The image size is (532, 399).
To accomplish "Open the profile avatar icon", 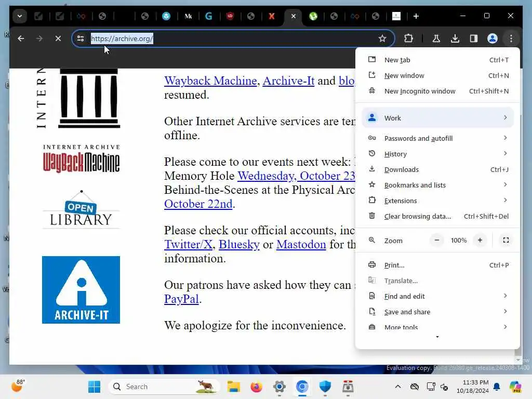I will 493,38.
